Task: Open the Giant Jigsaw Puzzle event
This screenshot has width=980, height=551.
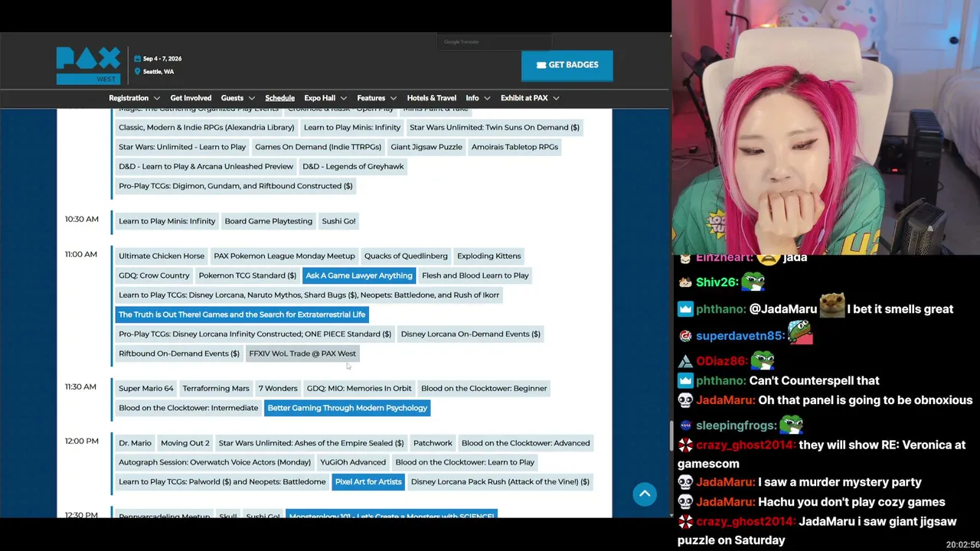Action: [x=426, y=147]
